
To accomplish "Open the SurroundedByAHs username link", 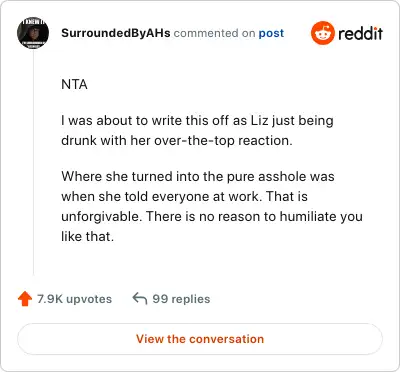I will pos(116,33).
